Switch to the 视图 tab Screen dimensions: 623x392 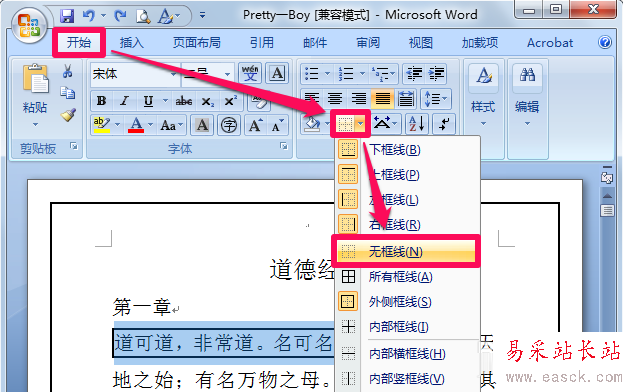(420, 42)
